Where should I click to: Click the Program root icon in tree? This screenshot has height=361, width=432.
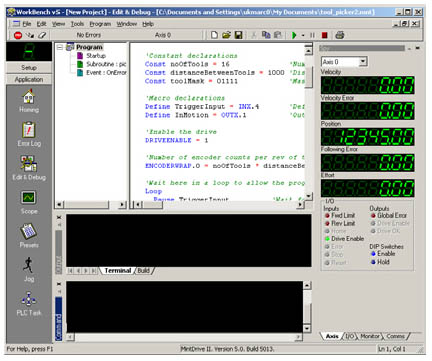tap(70, 47)
